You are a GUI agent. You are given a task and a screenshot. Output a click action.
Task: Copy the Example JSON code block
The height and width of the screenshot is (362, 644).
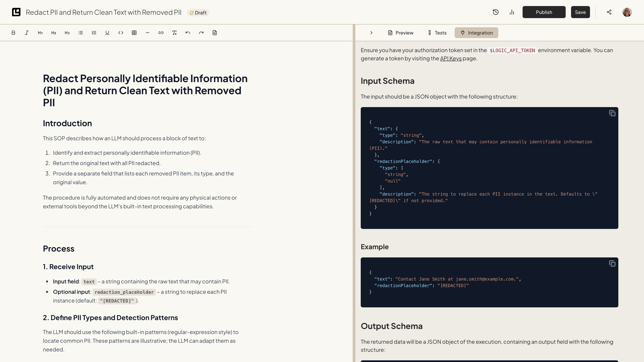click(612, 264)
